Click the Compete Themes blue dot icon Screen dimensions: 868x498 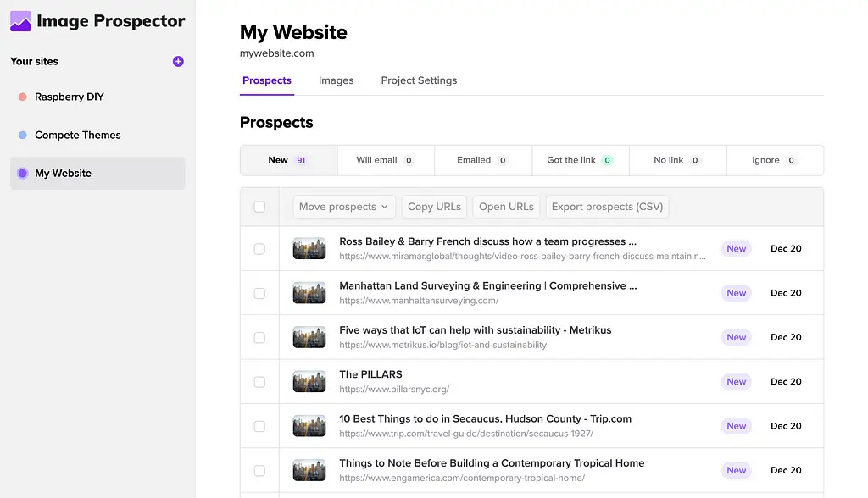(23, 135)
